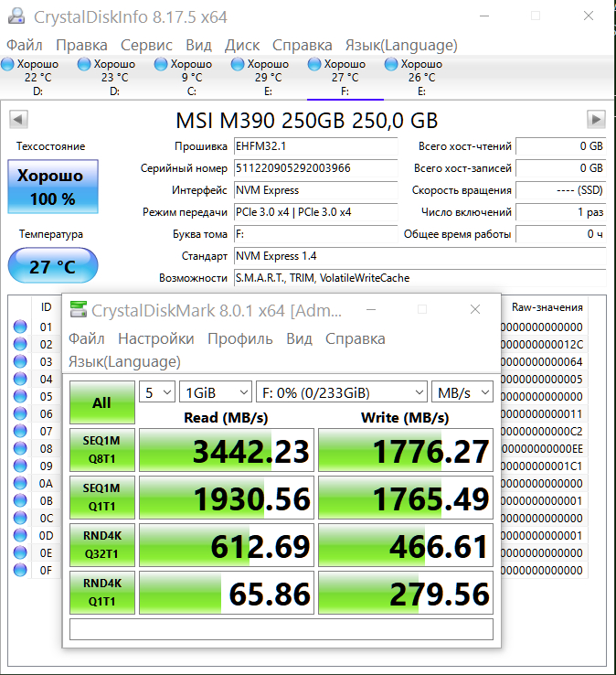The image size is (616, 675).
Task: Click the status orb for attribute 09
Action: click(20, 466)
